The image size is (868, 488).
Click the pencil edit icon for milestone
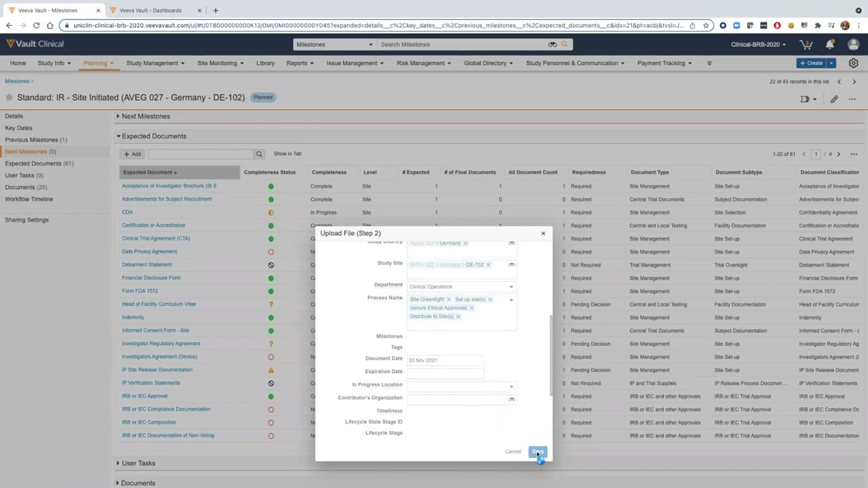coord(834,99)
